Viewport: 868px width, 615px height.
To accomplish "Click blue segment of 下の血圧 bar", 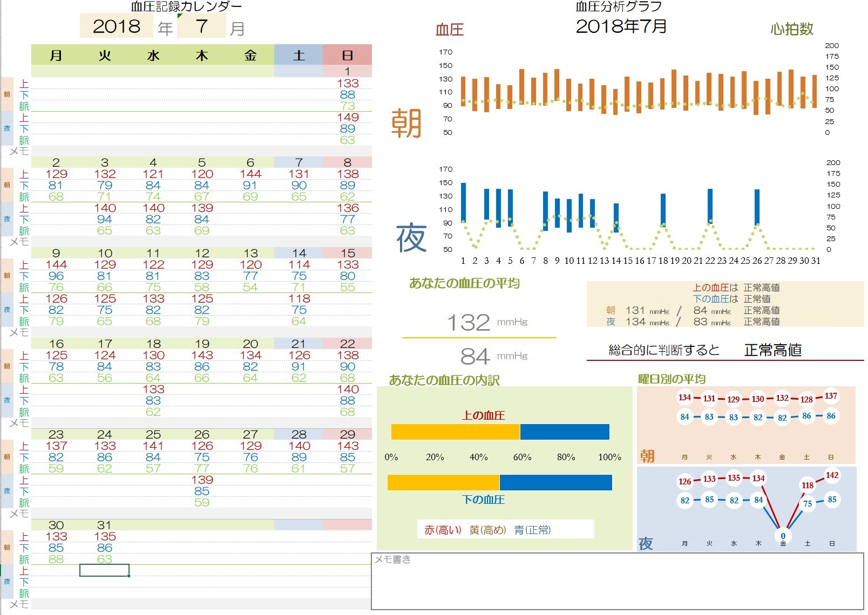I will pos(556,482).
